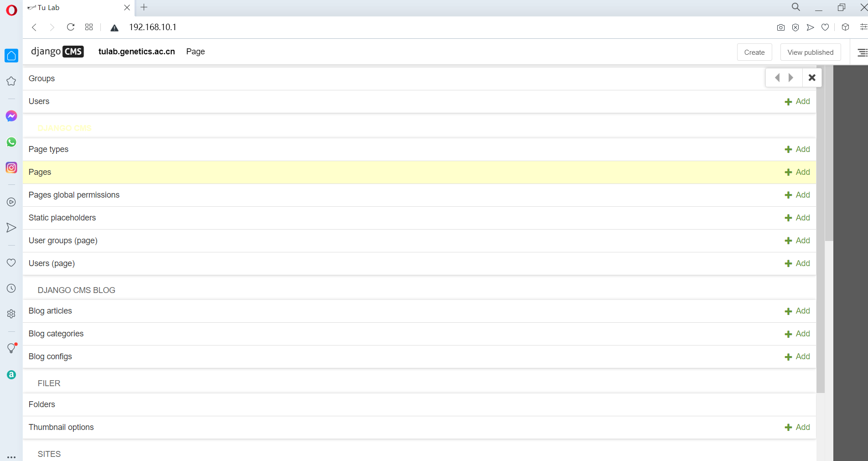Open Easy Setup with the sliders icon
Viewport: 868px width, 461px height.
(x=863, y=27)
